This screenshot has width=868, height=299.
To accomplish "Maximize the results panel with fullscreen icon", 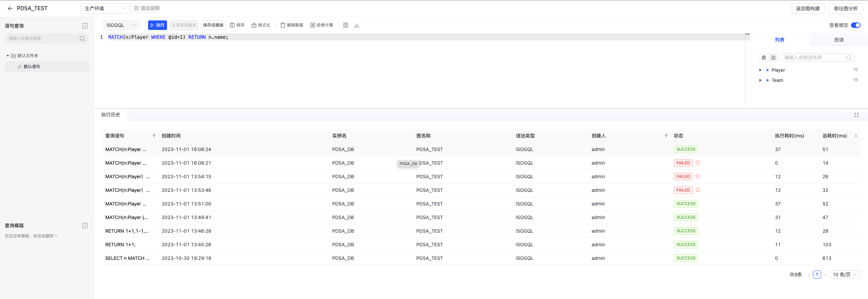I will coord(856,115).
